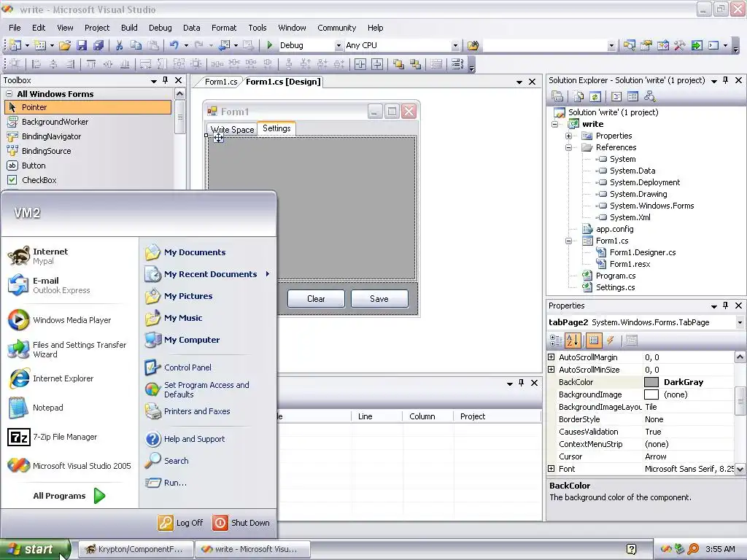Open All Programs in Start menu
The image size is (747, 560).
(x=69, y=496)
